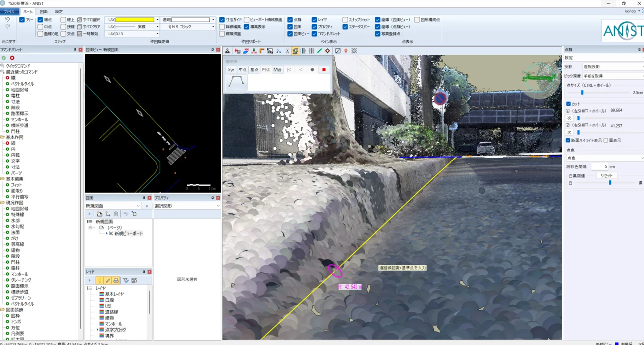Viewport: 644px width, 345px height.
Task: Click the 閉合 button in 連続線 panel
Action: [x=277, y=70]
